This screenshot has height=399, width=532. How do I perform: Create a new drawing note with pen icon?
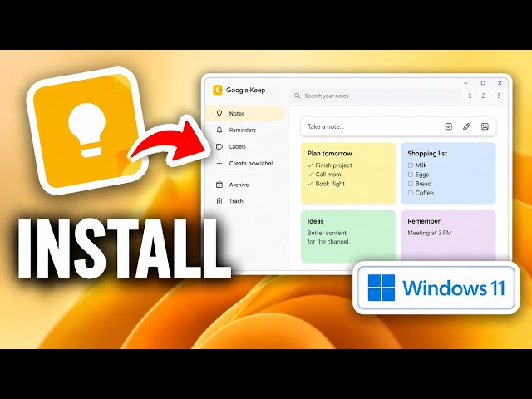pos(466,126)
